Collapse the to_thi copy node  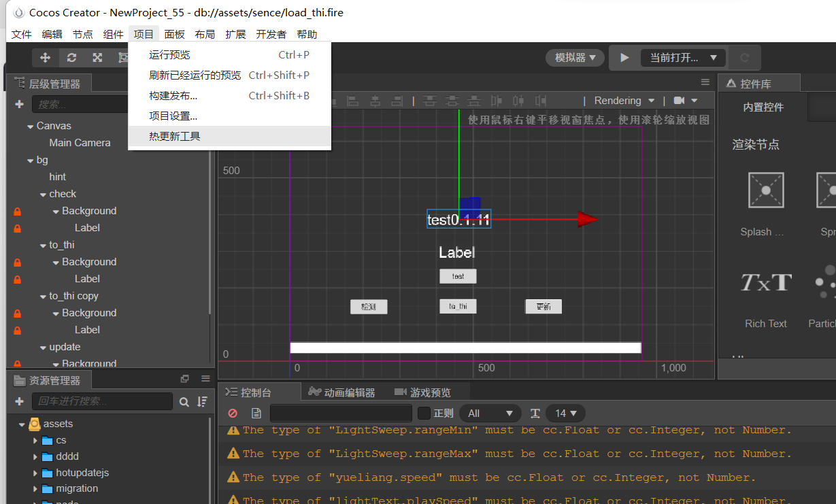43,297
